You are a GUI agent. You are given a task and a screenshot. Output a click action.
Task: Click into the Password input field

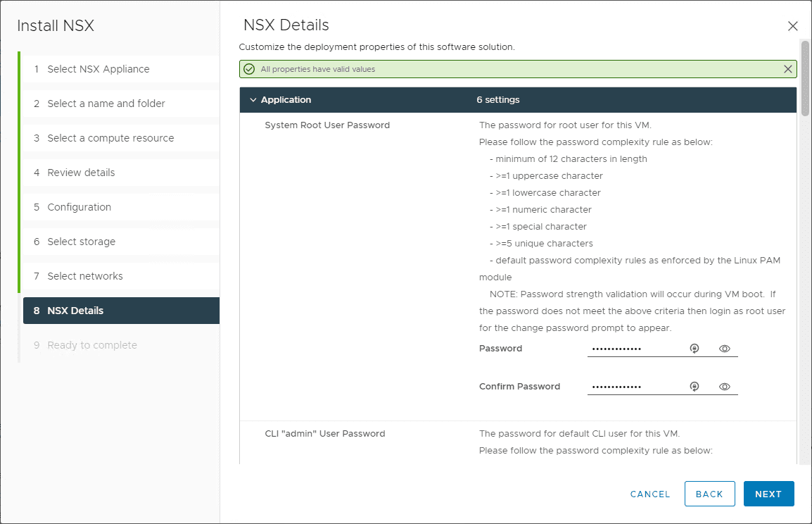point(633,348)
